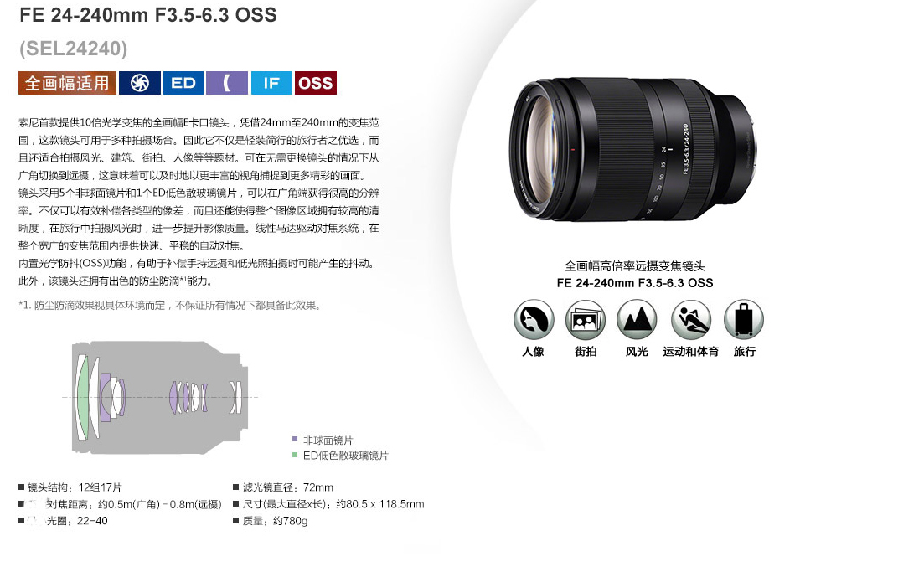Click the purple aspherical lens badge
This screenshot has width=924, height=577.
pos(227,83)
